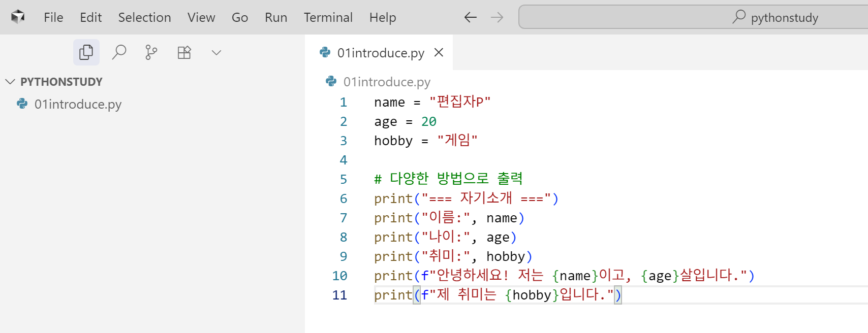Click the "이름:" string on line 7

pos(446,218)
